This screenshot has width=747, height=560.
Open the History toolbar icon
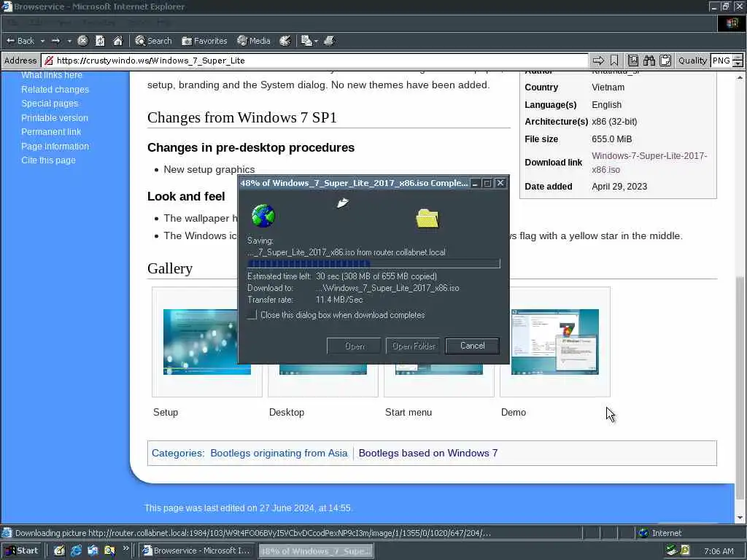point(285,41)
